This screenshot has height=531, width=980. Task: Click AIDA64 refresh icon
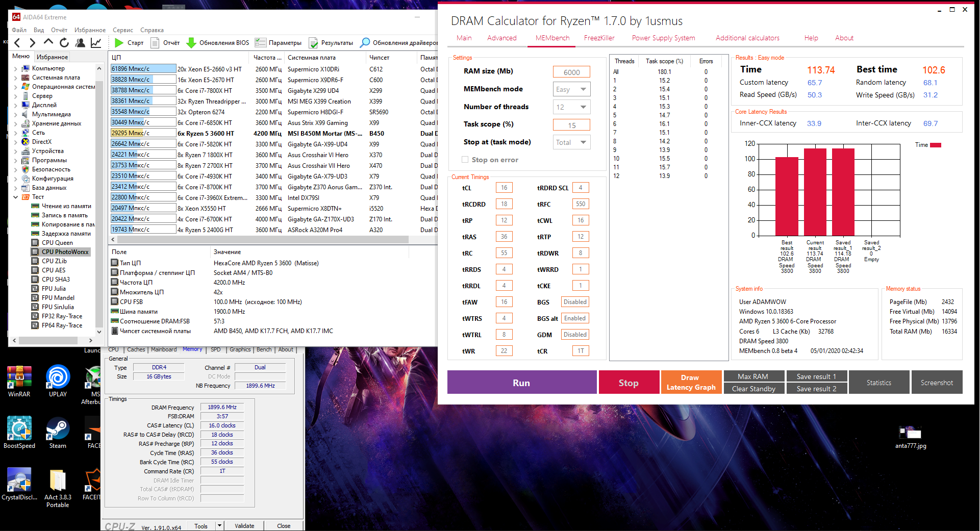[x=64, y=43]
